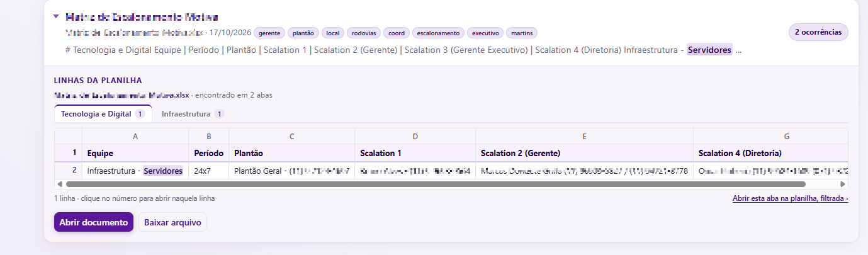Click the "Scalation 4 (Diretoria)" header cell

click(x=770, y=153)
